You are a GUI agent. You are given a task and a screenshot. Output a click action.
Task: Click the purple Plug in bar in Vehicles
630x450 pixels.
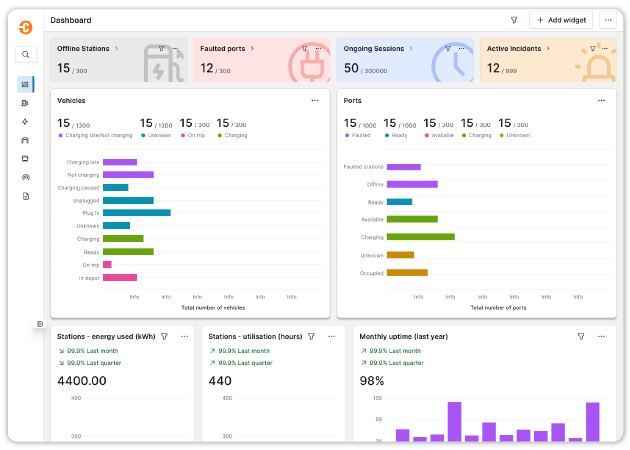pos(136,212)
